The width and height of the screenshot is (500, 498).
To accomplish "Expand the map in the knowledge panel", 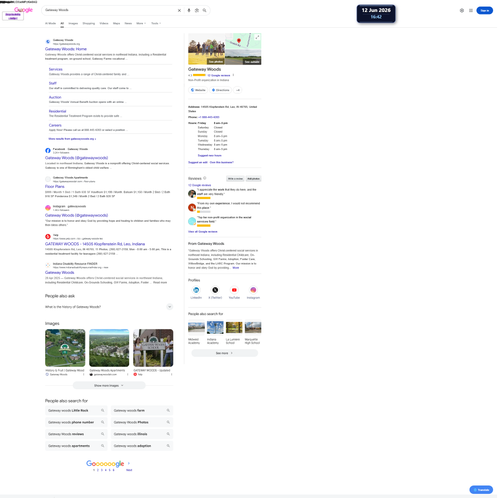I will [x=257, y=37].
